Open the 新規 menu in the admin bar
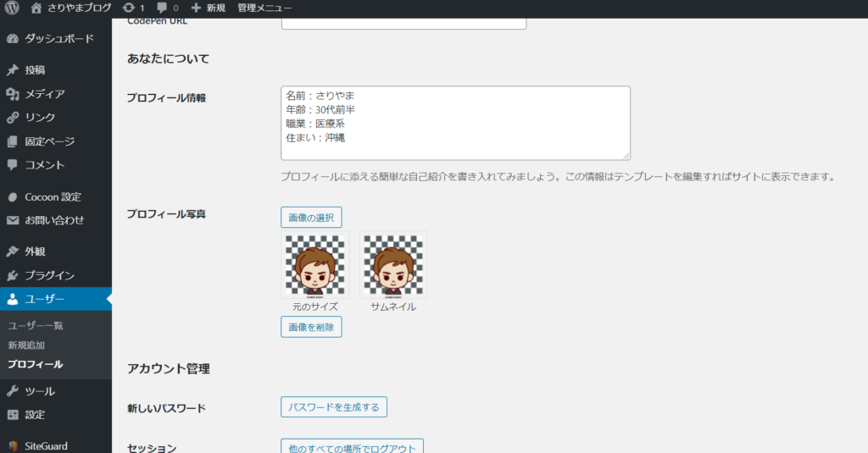The width and height of the screenshot is (868, 453). point(216,8)
